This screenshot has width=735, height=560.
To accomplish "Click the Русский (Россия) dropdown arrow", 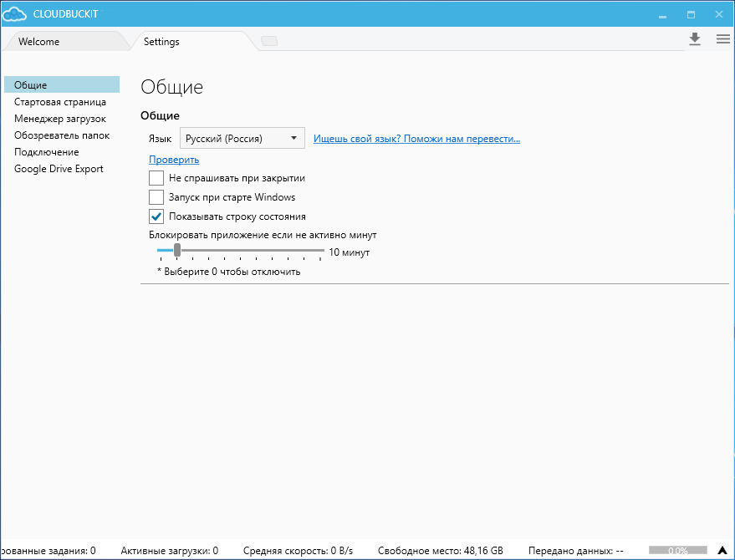I will click(x=293, y=138).
